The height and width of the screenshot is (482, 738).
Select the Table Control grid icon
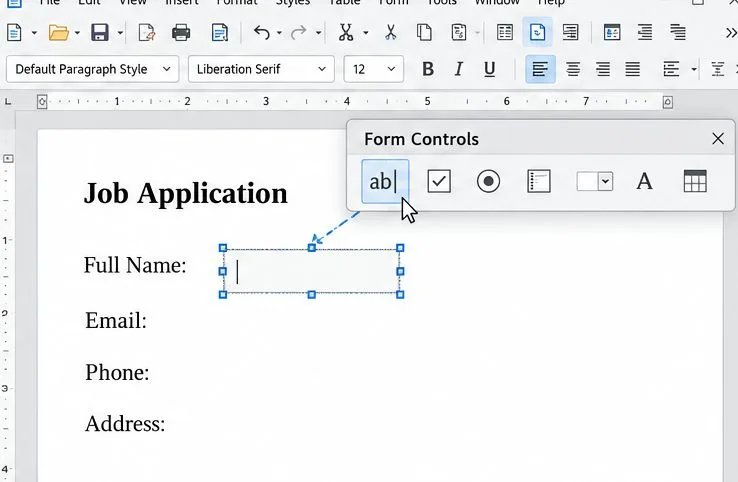[695, 181]
